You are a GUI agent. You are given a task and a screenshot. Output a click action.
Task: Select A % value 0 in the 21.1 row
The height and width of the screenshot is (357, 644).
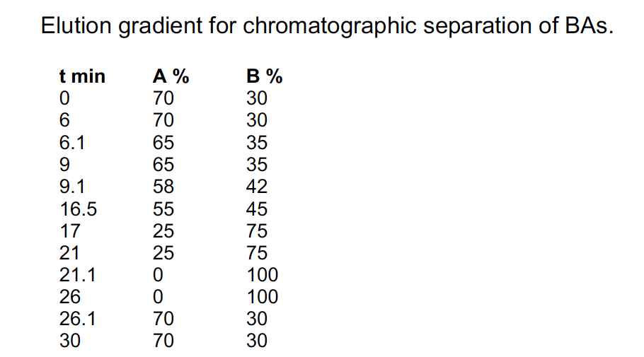click(159, 274)
